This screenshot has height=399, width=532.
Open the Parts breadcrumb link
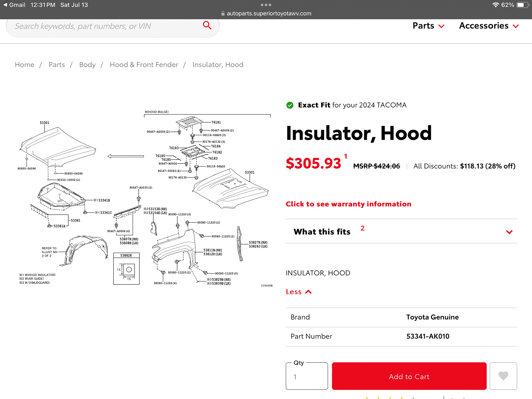[57, 65]
